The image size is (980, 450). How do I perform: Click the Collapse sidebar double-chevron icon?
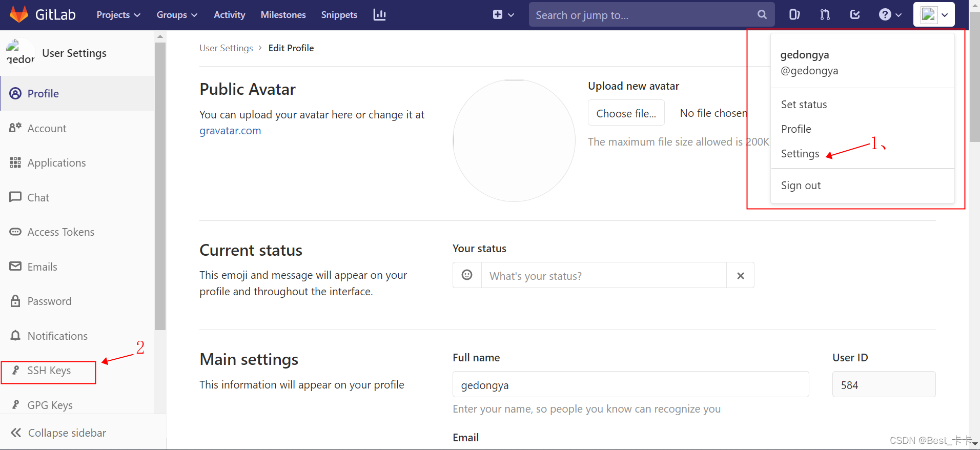[16, 433]
